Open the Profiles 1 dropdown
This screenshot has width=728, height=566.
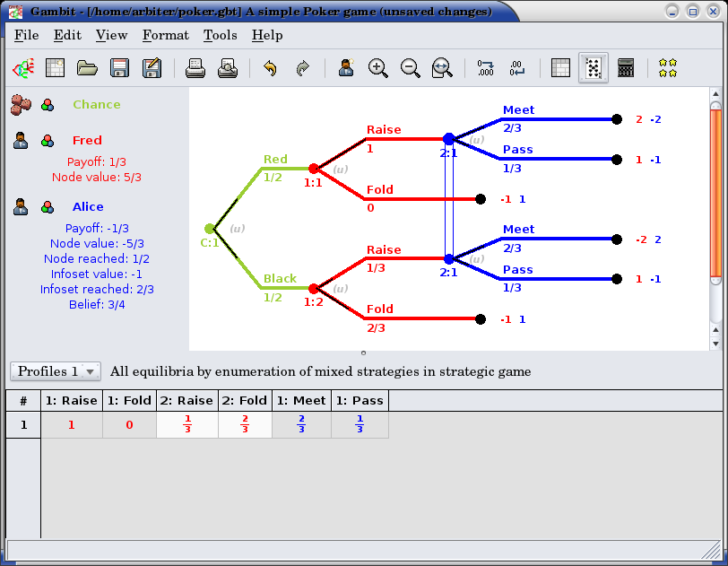coord(55,371)
